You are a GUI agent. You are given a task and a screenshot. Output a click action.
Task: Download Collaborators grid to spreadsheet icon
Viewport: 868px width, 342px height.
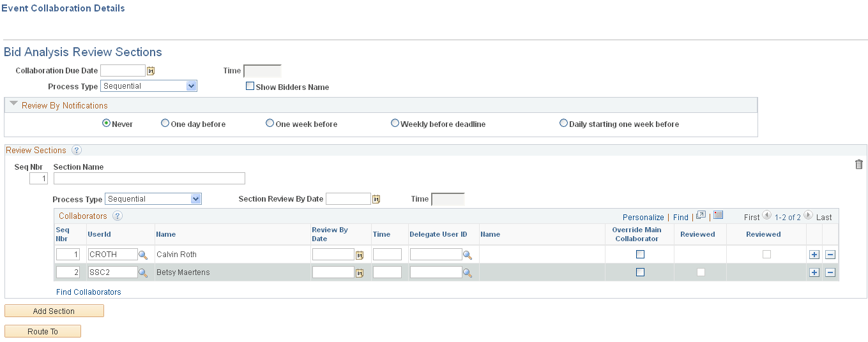(x=718, y=215)
